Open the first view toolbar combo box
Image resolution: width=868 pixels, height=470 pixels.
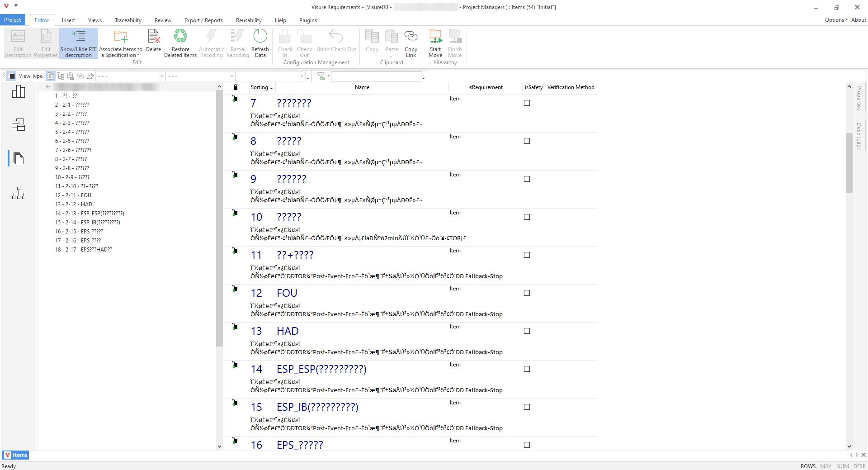pyautogui.click(x=131, y=76)
